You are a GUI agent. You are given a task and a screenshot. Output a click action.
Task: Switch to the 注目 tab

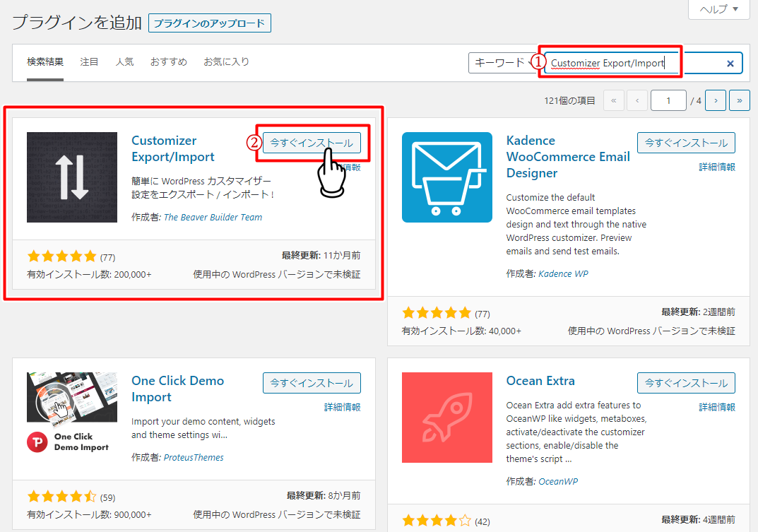tap(89, 62)
